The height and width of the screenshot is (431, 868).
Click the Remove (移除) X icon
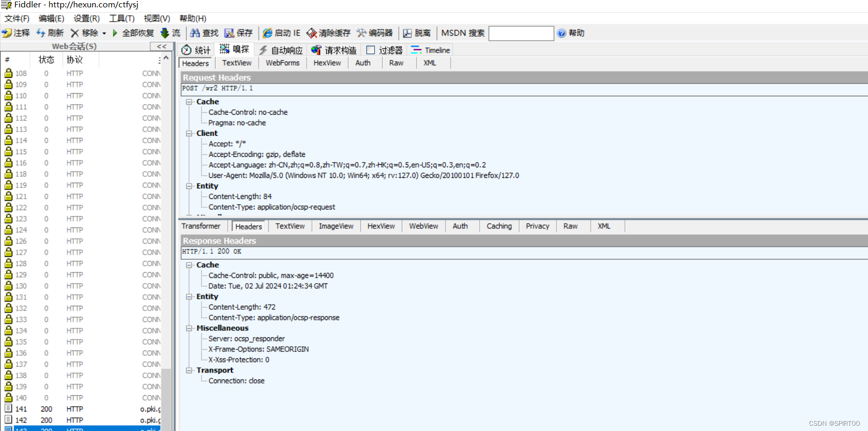(75, 33)
